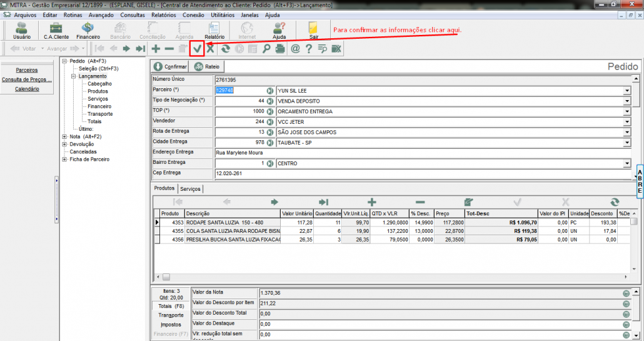The image size is (644, 341).
Task: Open the Vendedor VCC JETER dropdown
Action: tap(626, 122)
